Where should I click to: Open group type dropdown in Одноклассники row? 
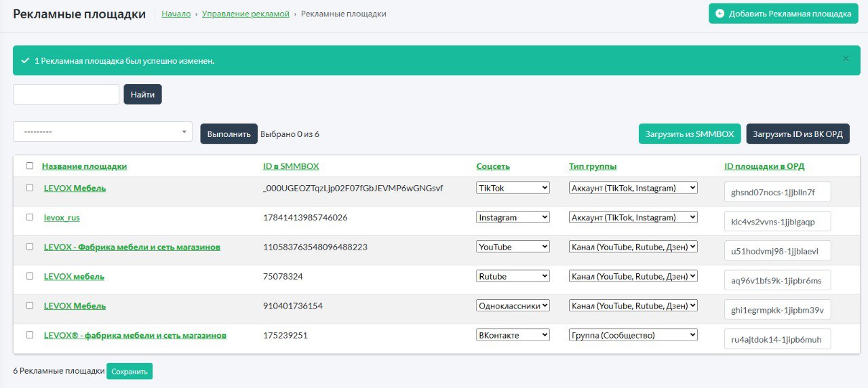click(x=633, y=305)
